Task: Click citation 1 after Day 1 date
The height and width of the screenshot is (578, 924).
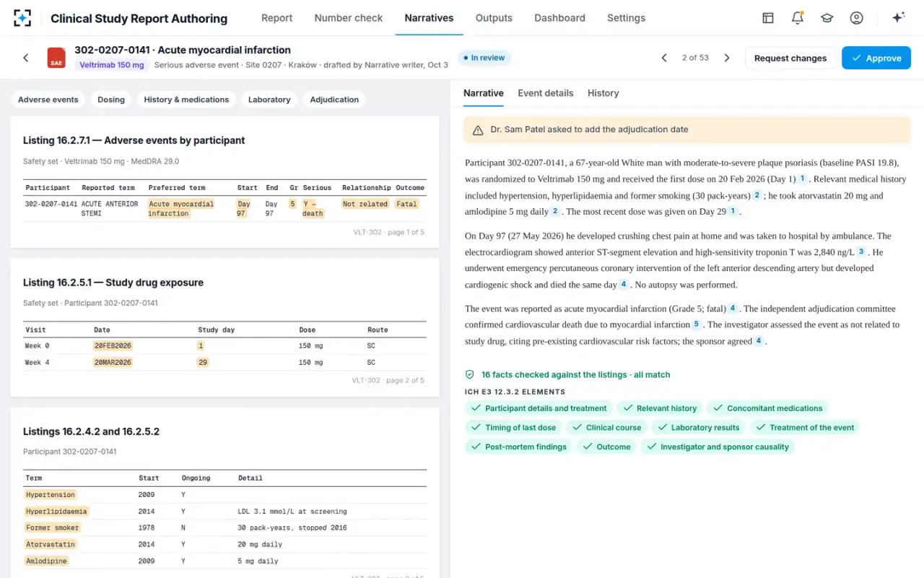Action: 803,178
